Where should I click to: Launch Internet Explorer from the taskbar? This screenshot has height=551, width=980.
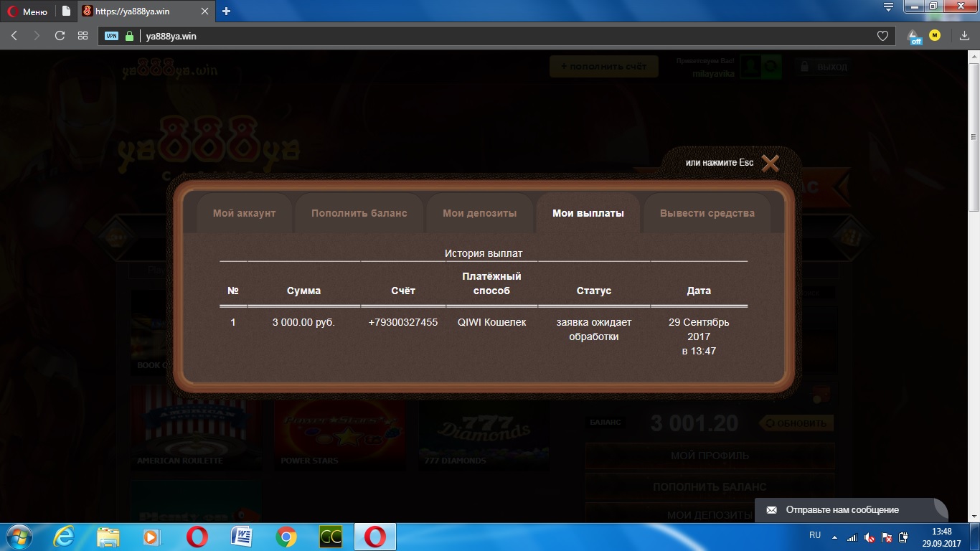pyautogui.click(x=65, y=537)
